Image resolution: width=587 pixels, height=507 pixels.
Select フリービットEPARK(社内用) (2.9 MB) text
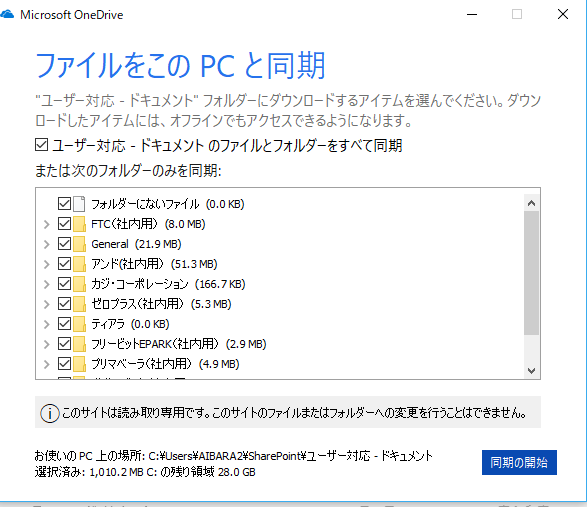point(179,344)
